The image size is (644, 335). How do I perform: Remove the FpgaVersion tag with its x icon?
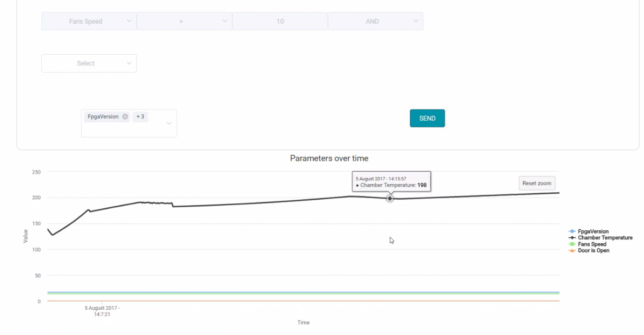[125, 117]
